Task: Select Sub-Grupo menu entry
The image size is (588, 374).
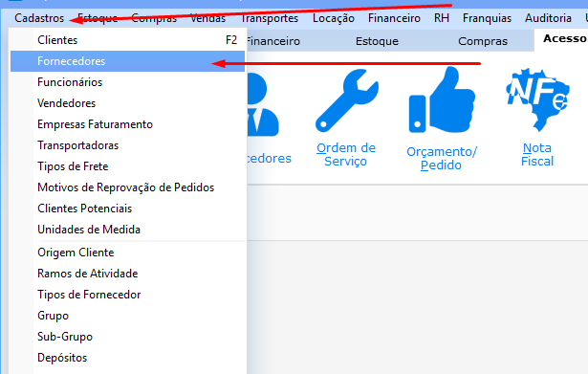Action: coord(127,337)
